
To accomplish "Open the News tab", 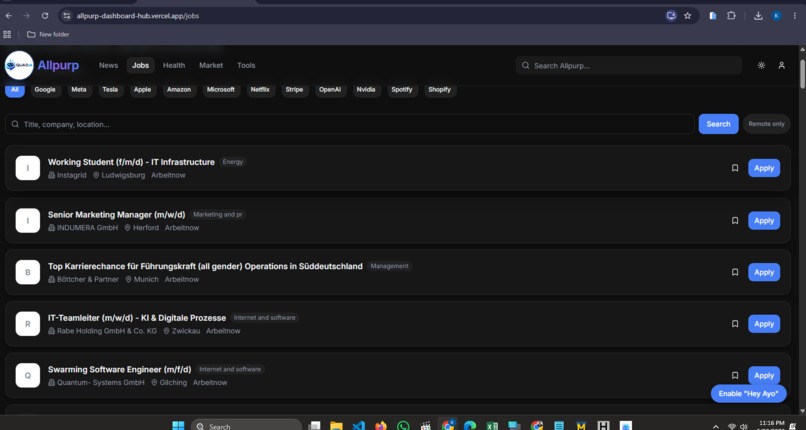I will (x=108, y=65).
